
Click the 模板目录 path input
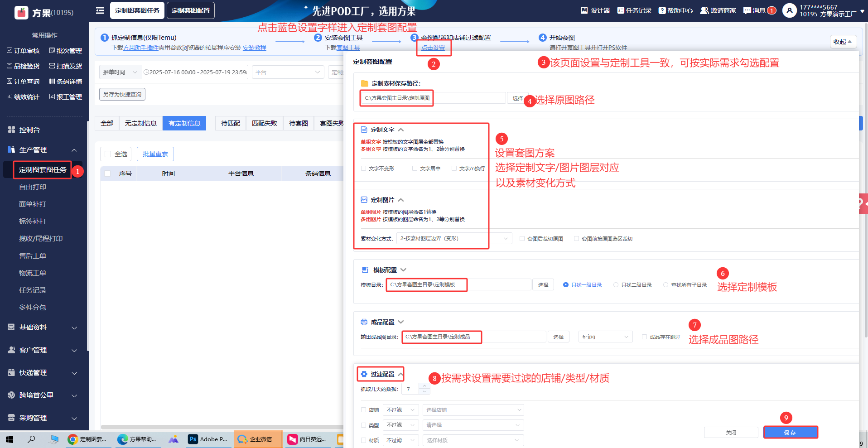click(x=458, y=284)
